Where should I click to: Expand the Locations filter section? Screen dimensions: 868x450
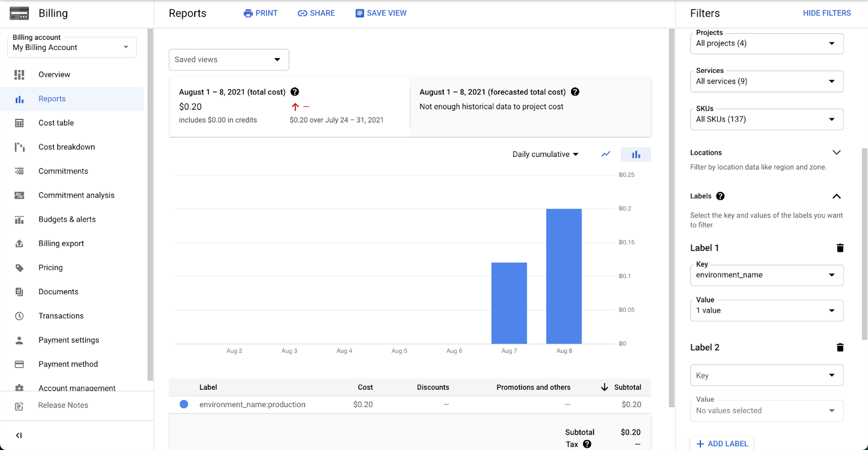(836, 153)
